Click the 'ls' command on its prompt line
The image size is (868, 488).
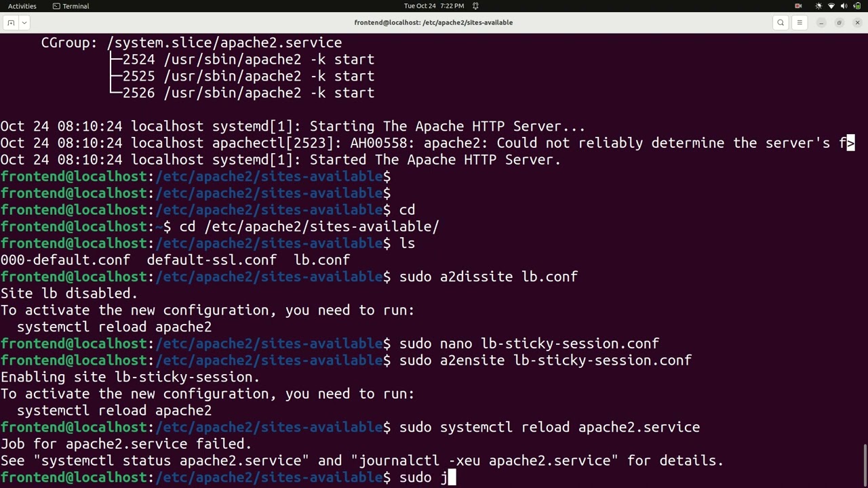[407, 243]
